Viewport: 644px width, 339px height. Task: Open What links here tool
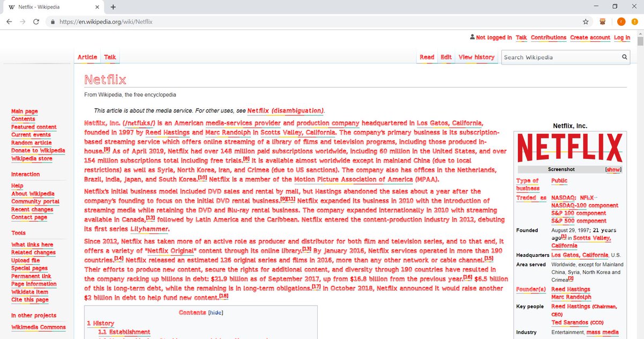pyautogui.click(x=32, y=245)
